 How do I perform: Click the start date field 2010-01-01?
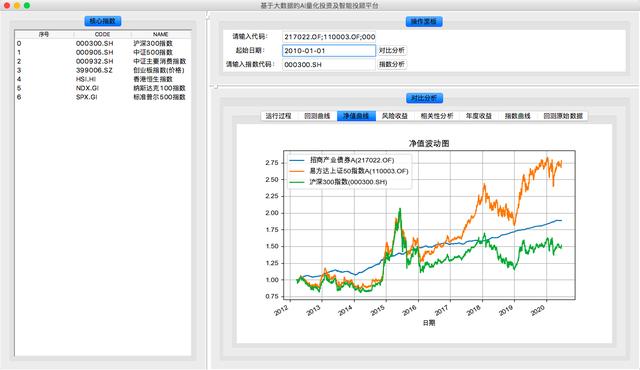click(x=329, y=51)
